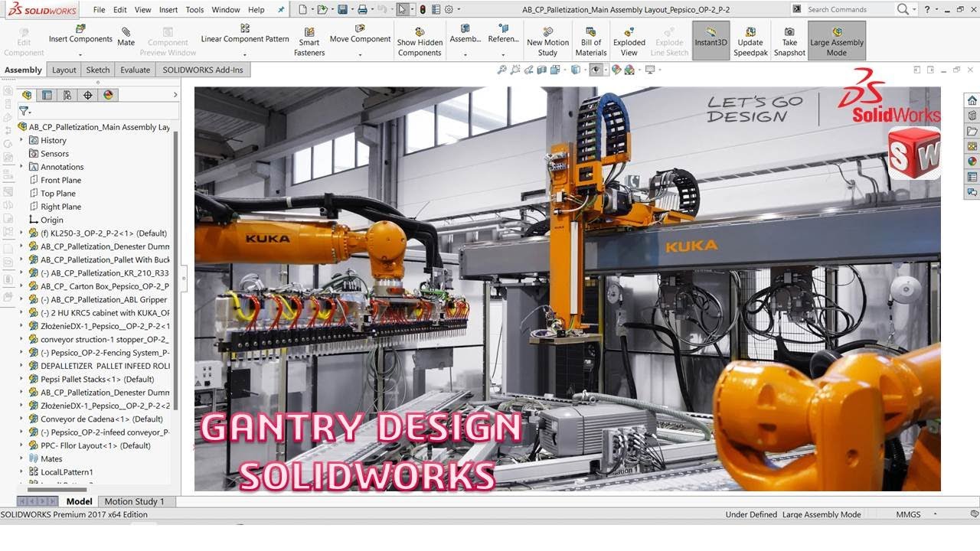Expand the Mates folder node
Screen dimensions: 980x551
click(21, 459)
